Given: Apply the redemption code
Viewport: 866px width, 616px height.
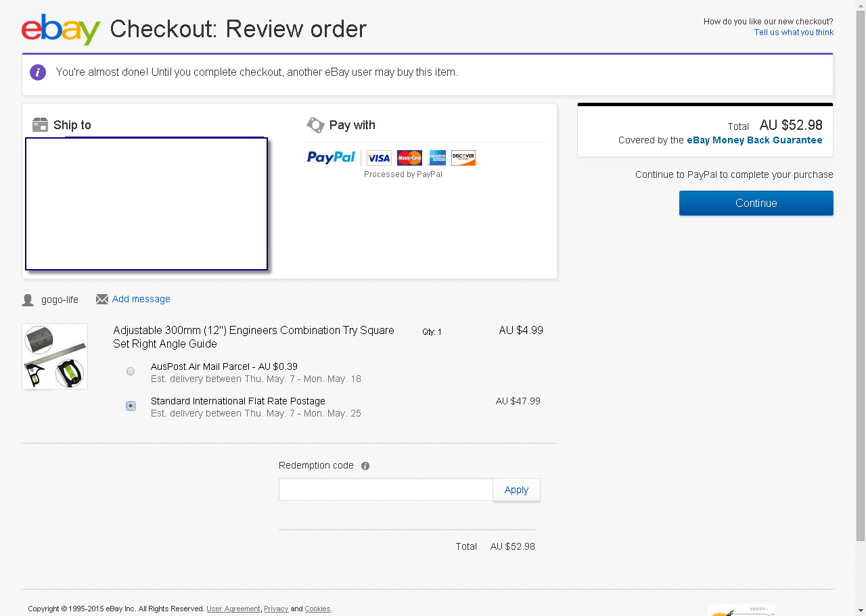Looking at the screenshot, I should pyautogui.click(x=516, y=490).
